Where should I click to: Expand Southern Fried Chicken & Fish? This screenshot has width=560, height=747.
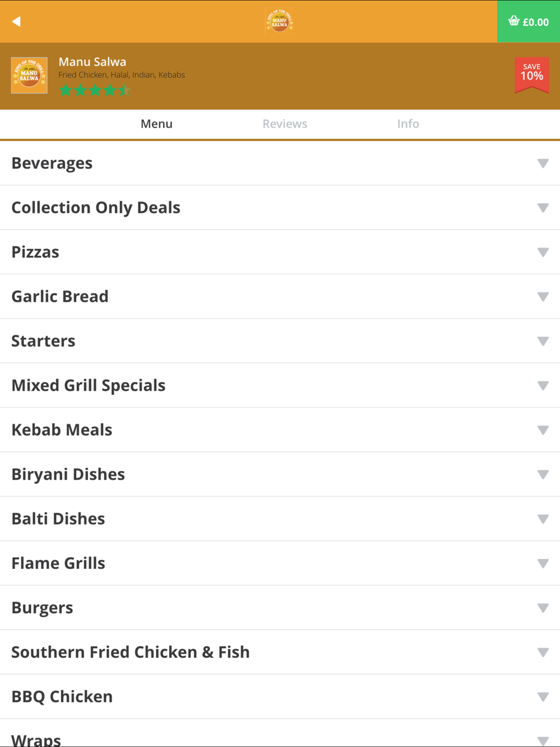[x=280, y=652]
